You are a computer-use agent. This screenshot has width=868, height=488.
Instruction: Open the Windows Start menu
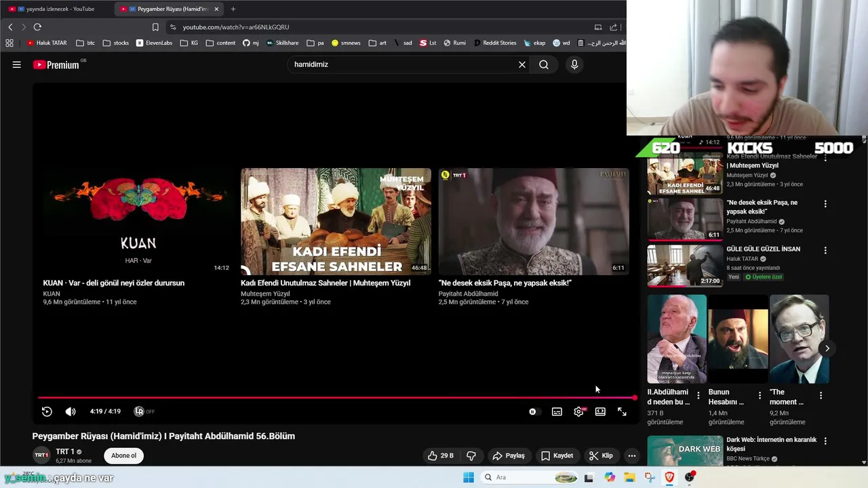pyautogui.click(x=469, y=477)
